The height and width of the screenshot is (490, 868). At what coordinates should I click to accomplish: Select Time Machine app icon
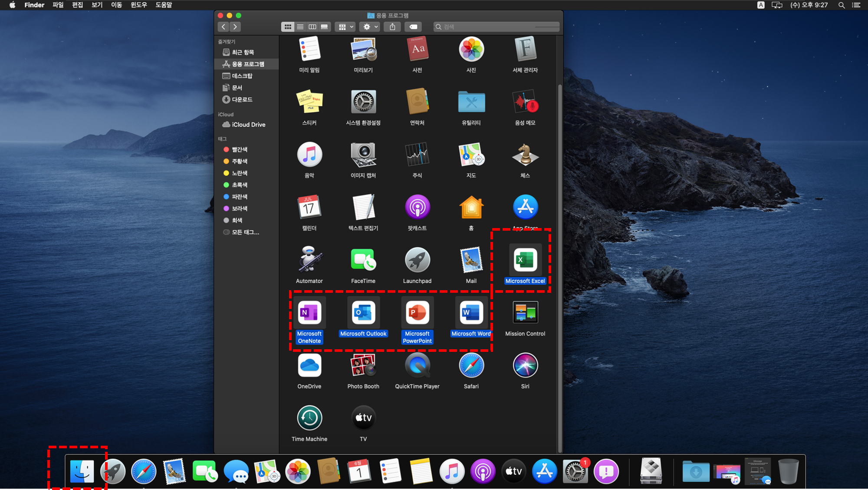(x=309, y=418)
